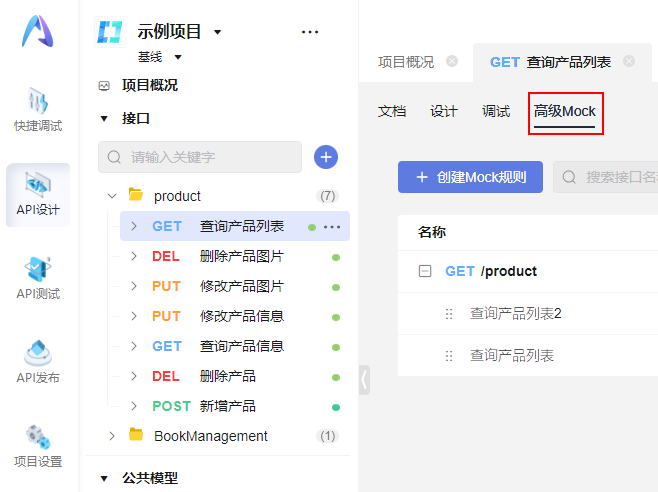Screen dimensions: 658x492
Task: Open the API发布 sidebar icon
Action: [x=38, y=353]
